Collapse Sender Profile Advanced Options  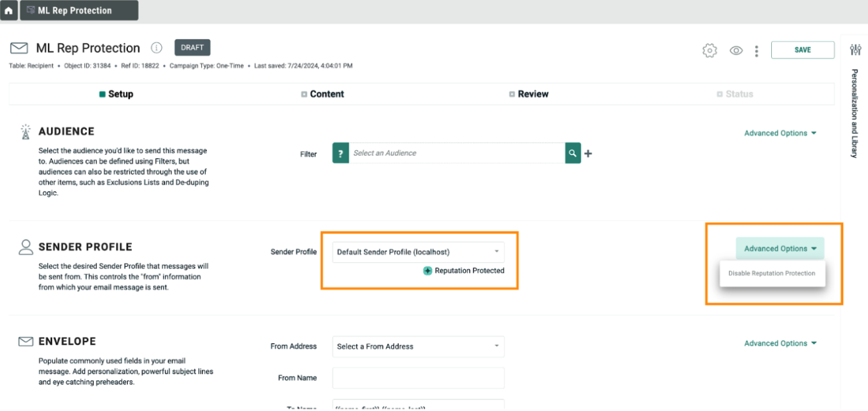[x=780, y=249]
